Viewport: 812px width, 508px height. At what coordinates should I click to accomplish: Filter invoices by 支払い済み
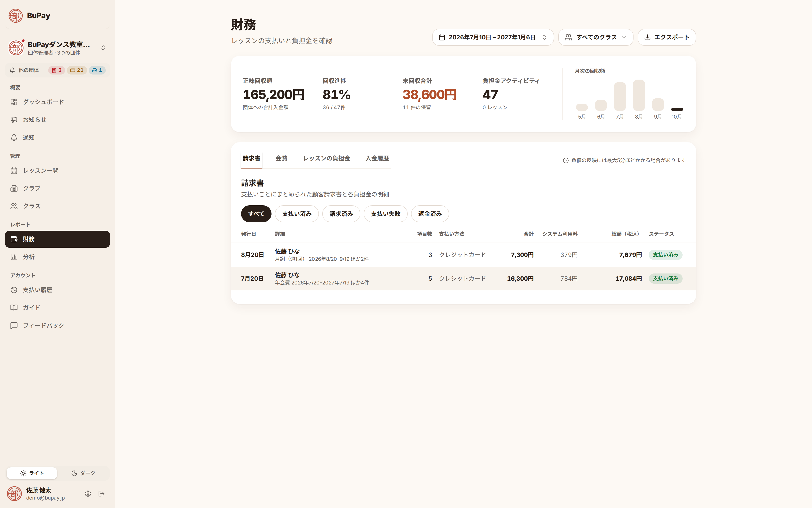coord(297,214)
